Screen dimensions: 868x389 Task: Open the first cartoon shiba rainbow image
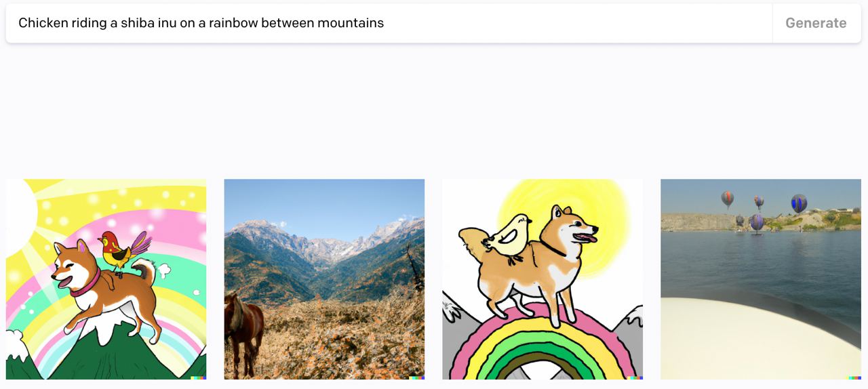[106, 279]
